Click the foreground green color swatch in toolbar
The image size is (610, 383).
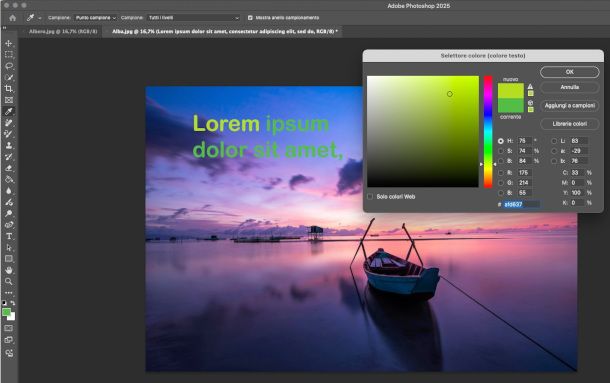pyautogui.click(x=6, y=312)
